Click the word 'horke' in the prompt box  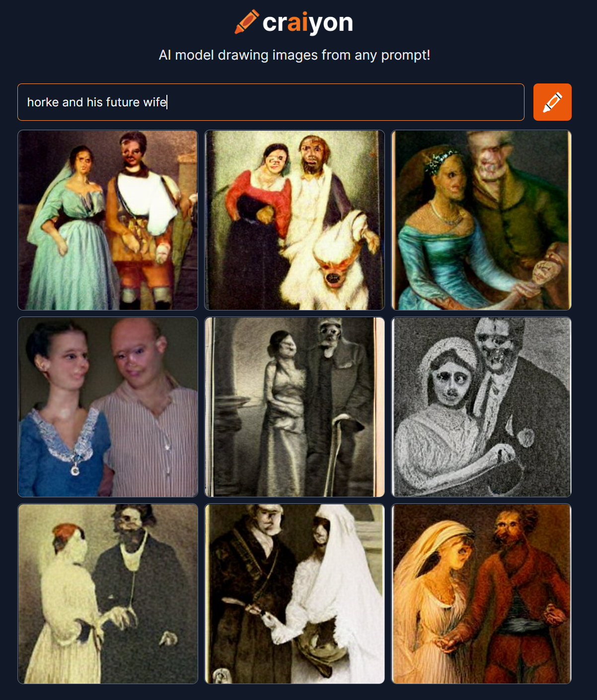point(43,102)
